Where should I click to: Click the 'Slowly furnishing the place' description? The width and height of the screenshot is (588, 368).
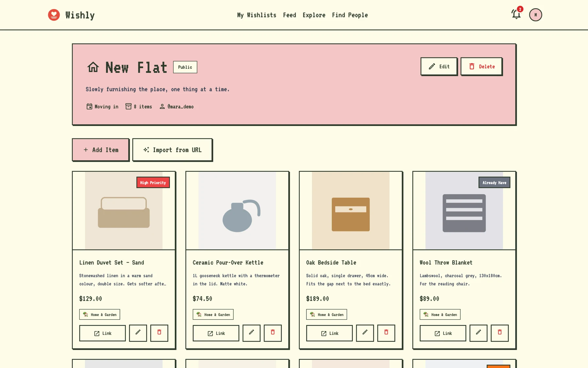click(157, 89)
